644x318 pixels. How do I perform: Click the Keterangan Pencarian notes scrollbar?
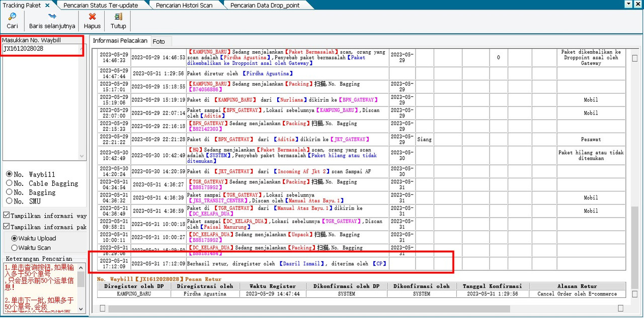pyautogui.click(x=81, y=288)
